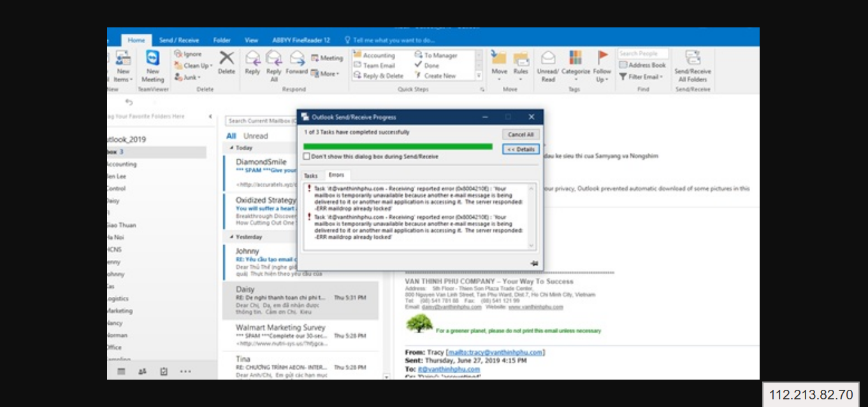Switch to the Tasks tab in progress dialog
This screenshot has height=407, width=868.
pos(310,175)
